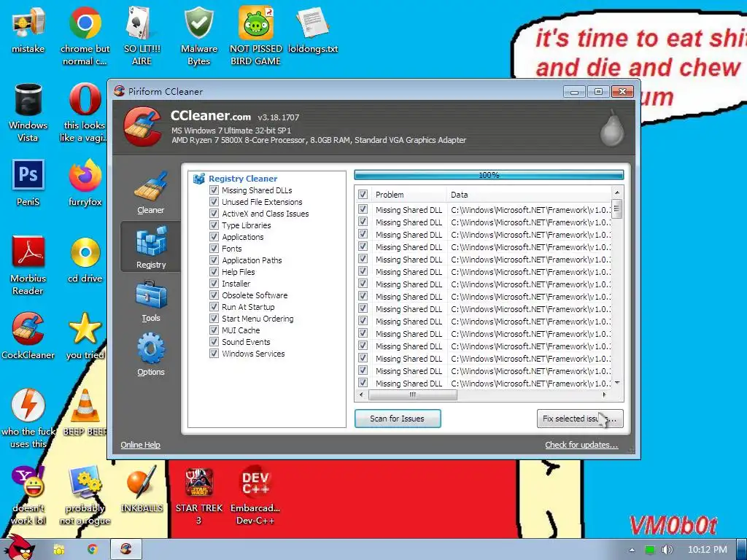Screen dimensions: 747x560
Task: Click the 'Help Files' label text
Action: (239, 272)
